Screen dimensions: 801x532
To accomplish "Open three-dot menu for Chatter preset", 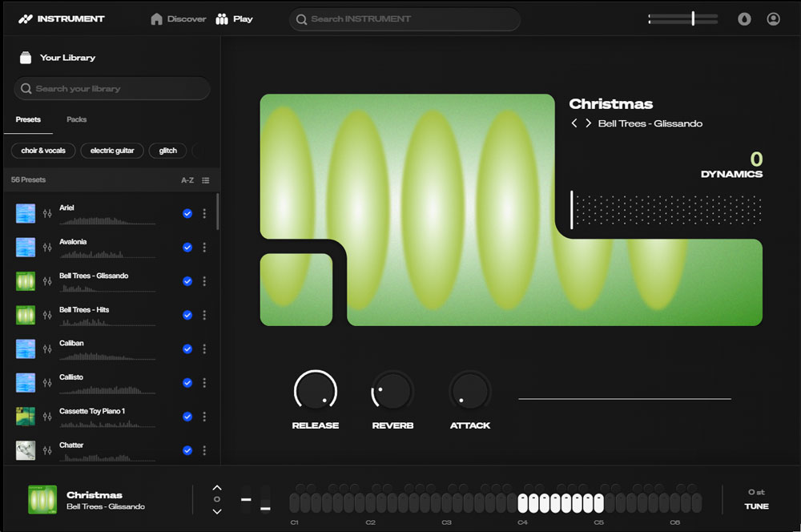I will 204,450.
